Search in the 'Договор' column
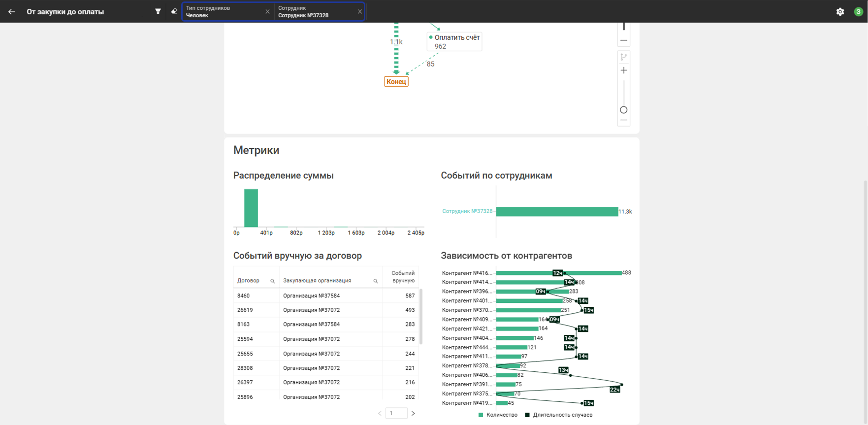868x425 pixels. click(272, 281)
